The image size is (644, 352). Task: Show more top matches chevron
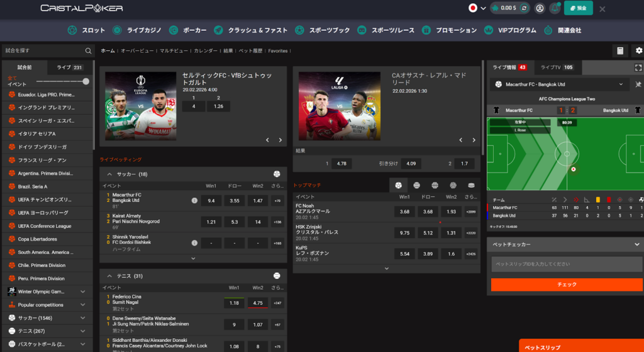[387, 268]
